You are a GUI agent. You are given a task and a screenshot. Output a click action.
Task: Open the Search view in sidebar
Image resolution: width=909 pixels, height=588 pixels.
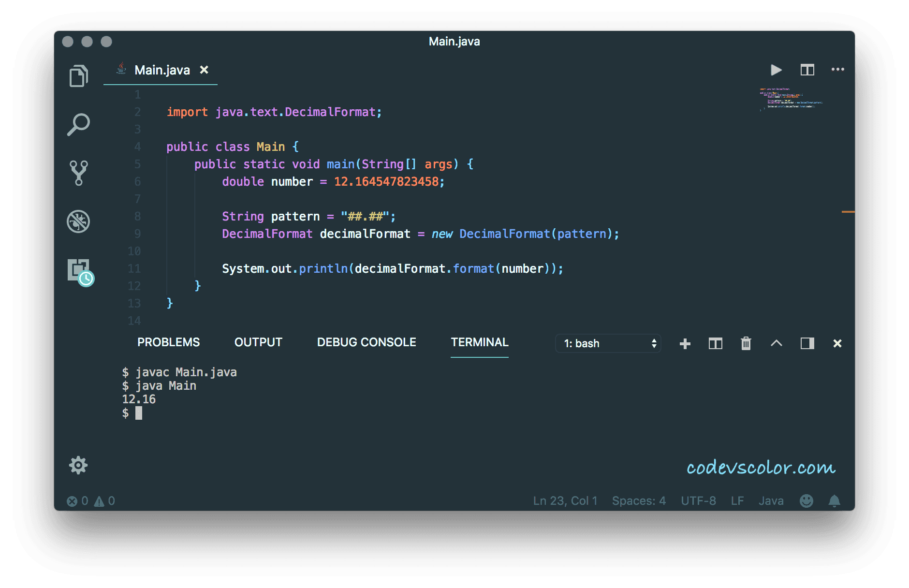point(78,124)
